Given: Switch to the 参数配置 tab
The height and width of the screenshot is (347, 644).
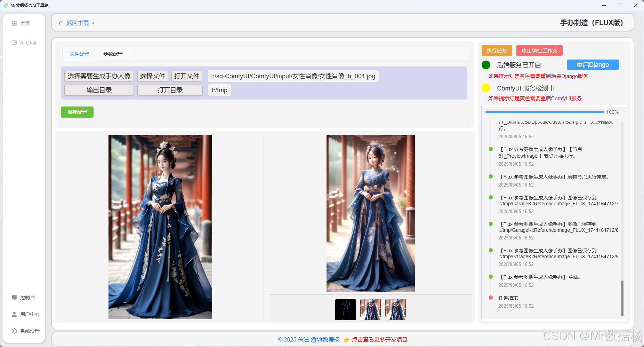Looking at the screenshot, I should tap(113, 54).
